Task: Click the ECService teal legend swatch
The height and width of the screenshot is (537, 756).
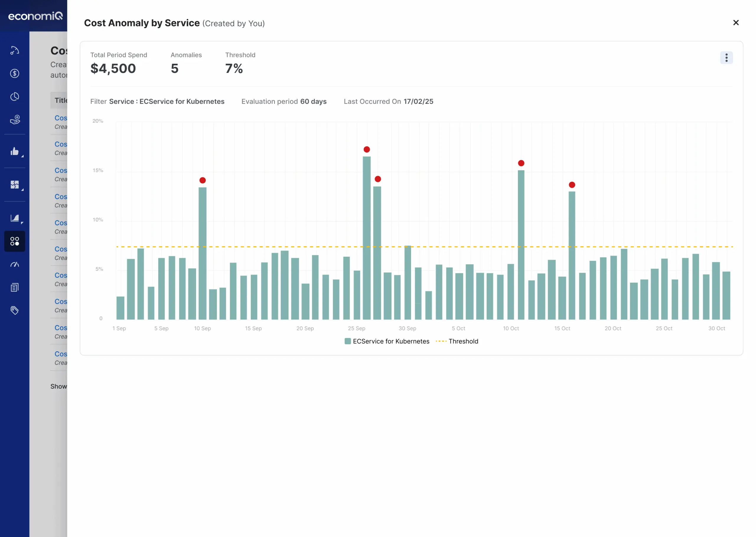Action: tap(347, 341)
